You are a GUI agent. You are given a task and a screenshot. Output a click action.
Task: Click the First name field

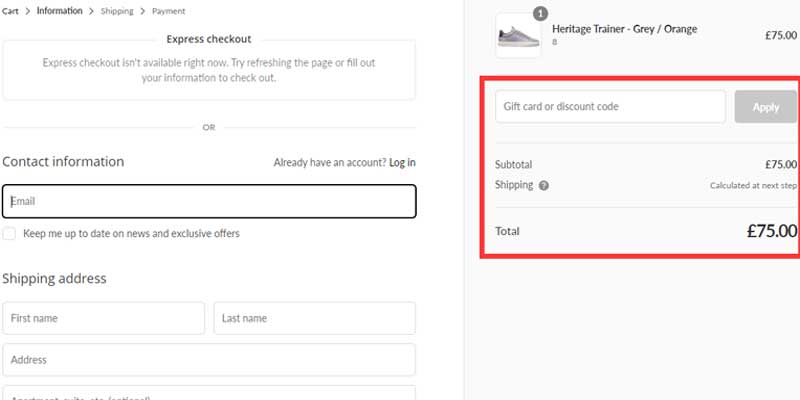pyautogui.click(x=103, y=318)
